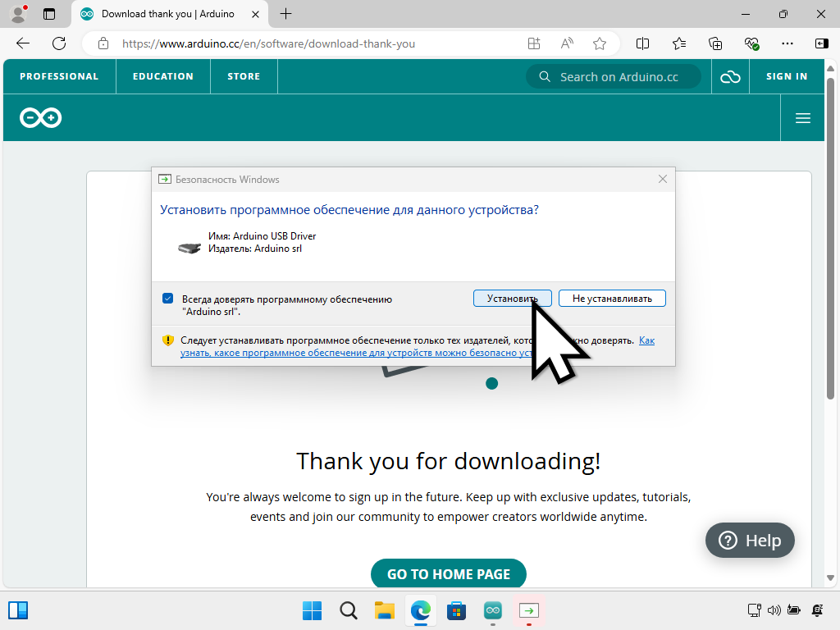Open Arduino IDE taskbar icon

[493, 610]
